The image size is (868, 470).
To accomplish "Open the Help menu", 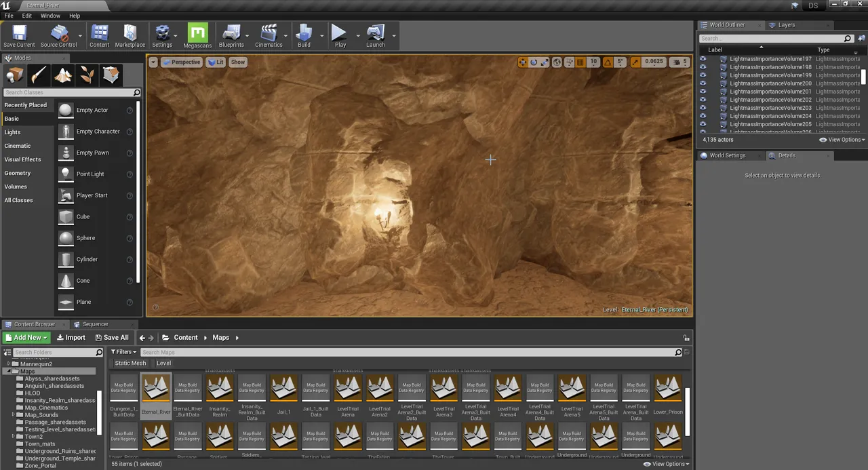I will (x=75, y=16).
